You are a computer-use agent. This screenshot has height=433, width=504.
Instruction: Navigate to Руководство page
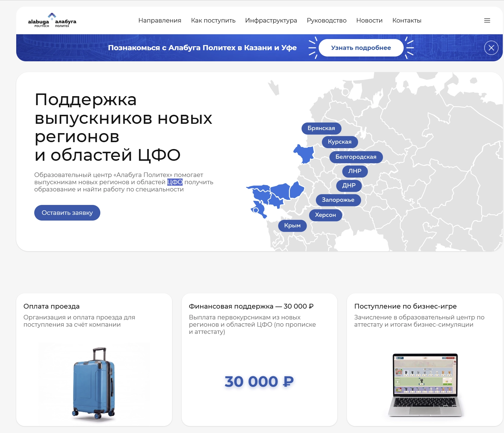tap(327, 20)
